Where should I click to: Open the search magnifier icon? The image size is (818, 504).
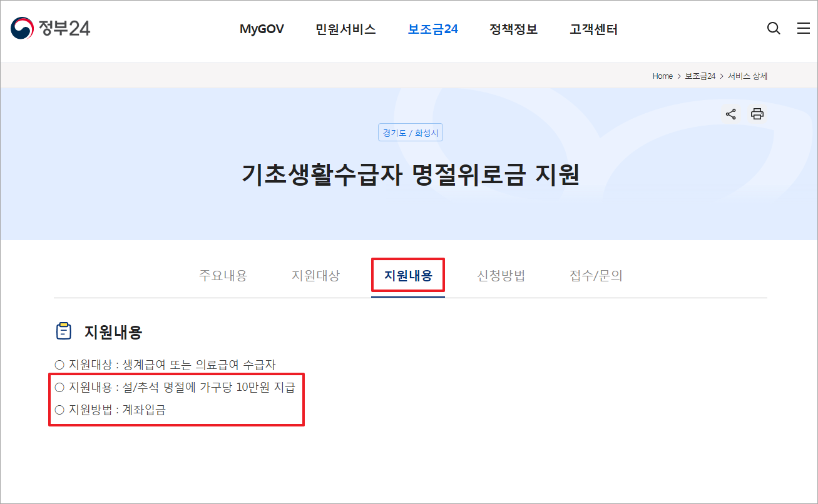point(774,28)
